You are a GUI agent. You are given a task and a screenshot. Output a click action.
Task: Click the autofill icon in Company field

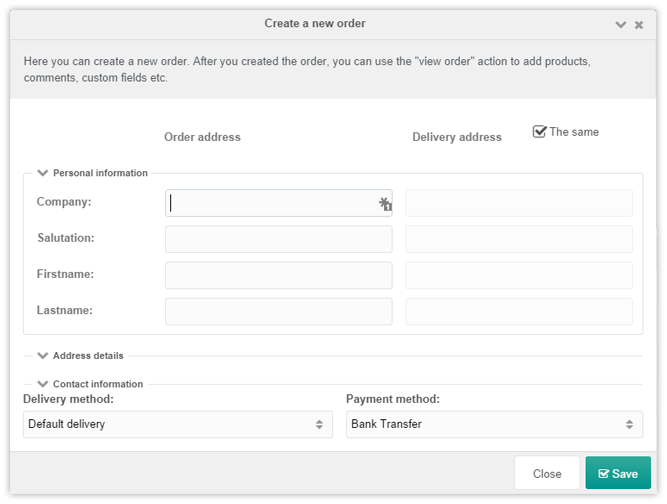385,204
